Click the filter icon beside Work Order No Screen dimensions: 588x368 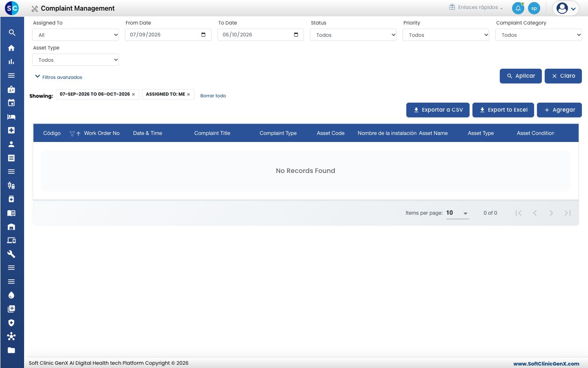(x=72, y=134)
